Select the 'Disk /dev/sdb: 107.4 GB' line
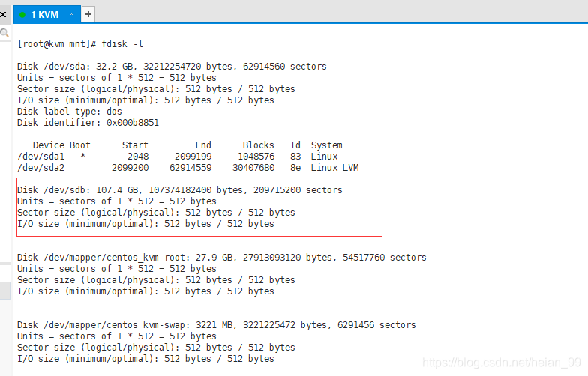 point(180,190)
